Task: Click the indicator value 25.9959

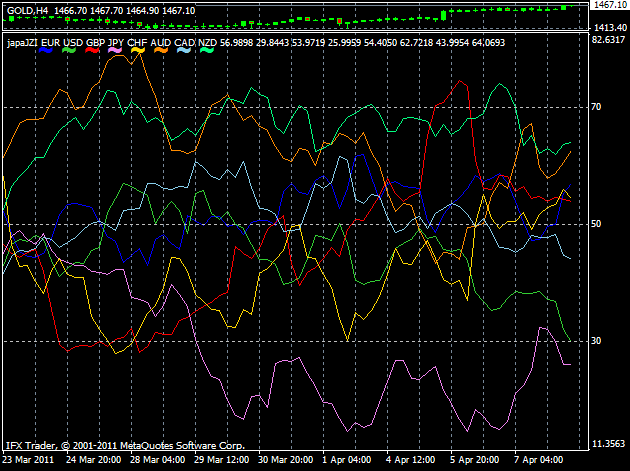Action: pyautogui.click(x=344, y=43)
